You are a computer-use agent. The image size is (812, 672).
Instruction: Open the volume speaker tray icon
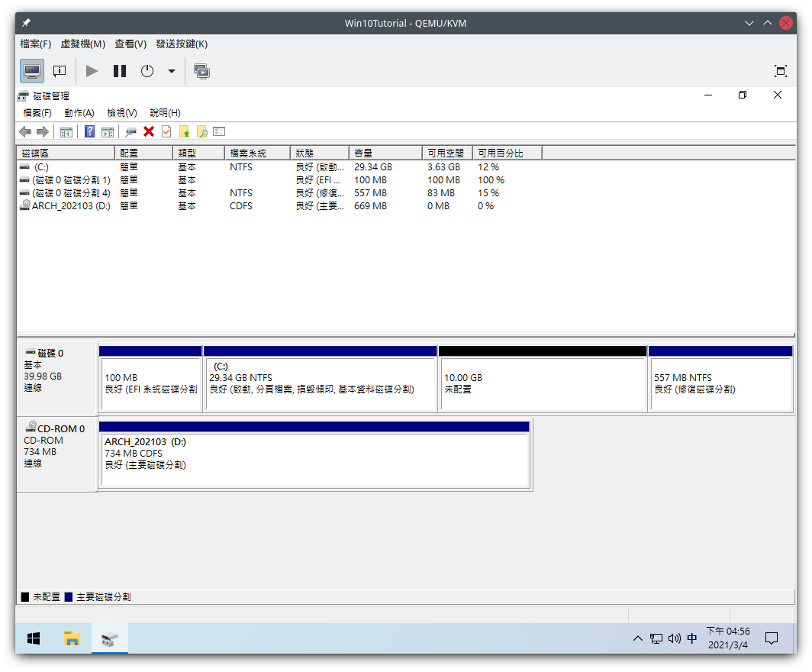click(675, 638)
